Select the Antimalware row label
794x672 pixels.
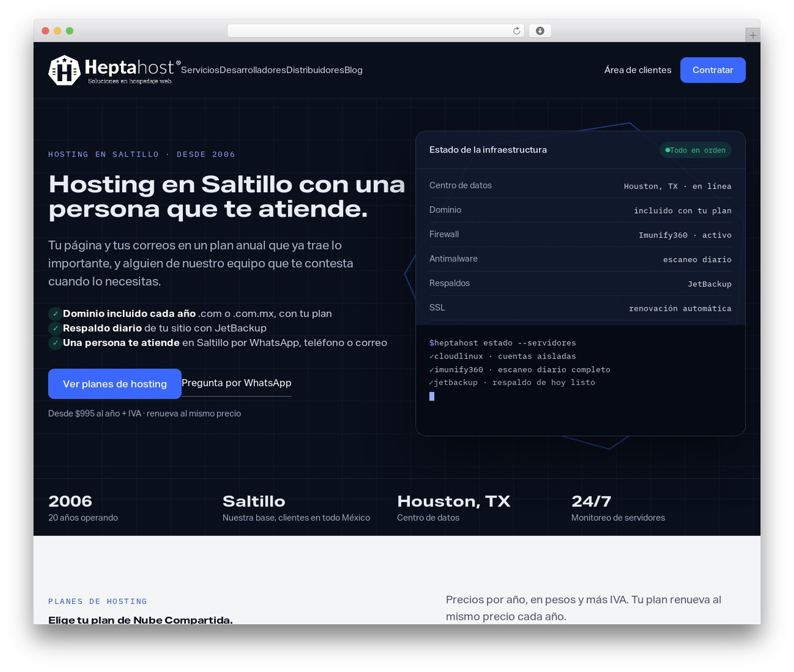point(453,259)
